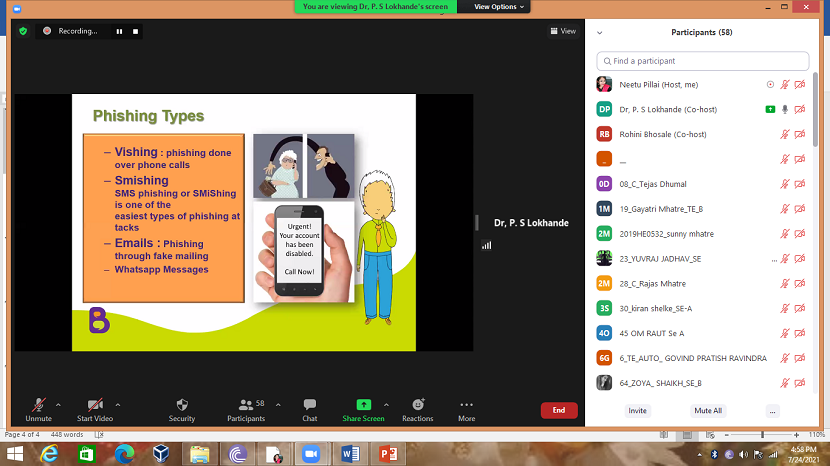This screenshot has width=830, height=466.
Task: Click Page 4 of 4 in Word status bar
Action: [x=22, y=435]
